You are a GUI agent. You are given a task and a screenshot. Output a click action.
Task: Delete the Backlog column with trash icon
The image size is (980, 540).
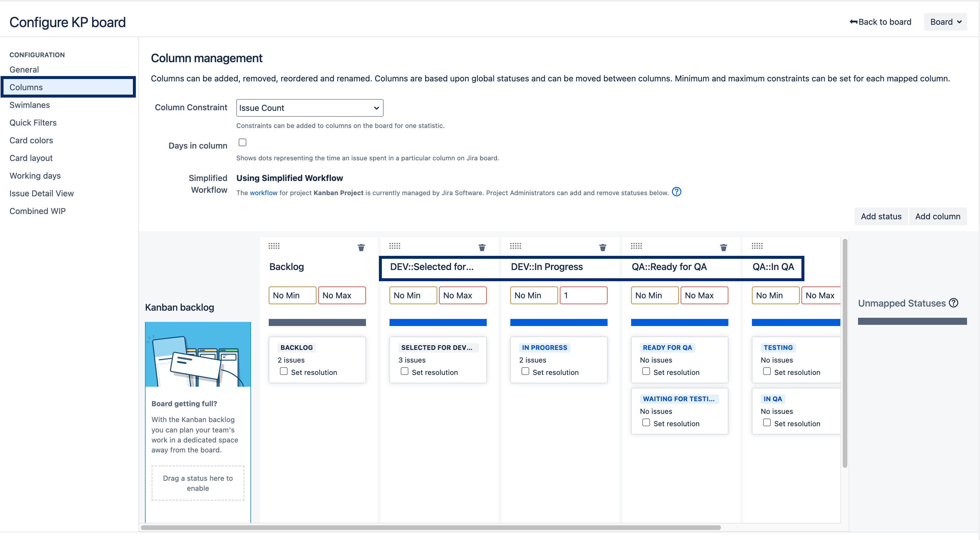pos(361,248)
